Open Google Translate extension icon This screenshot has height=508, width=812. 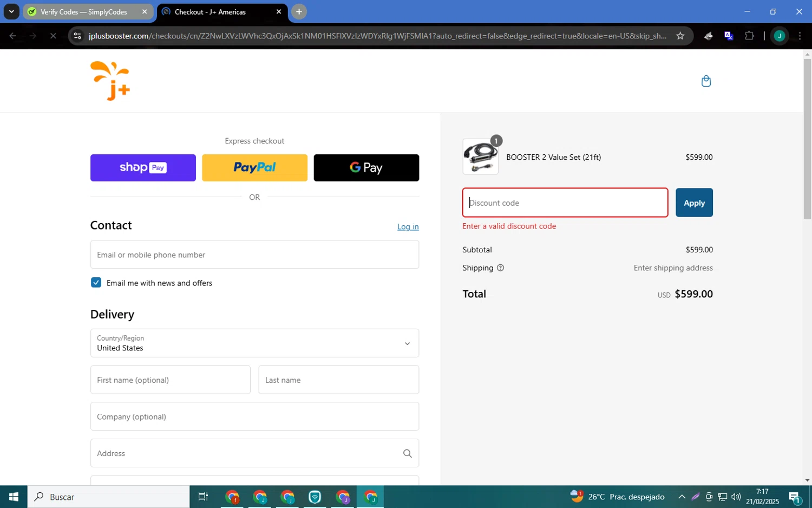pos(729,36)
